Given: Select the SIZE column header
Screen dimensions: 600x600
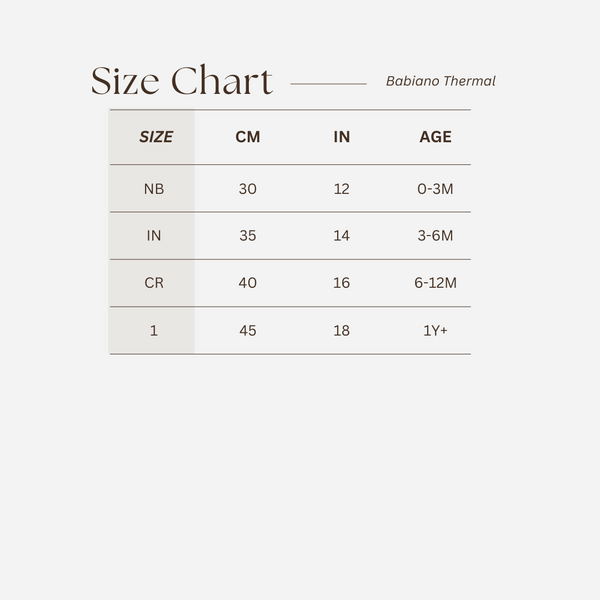Looking at the screenshot, I should [x=155, y=137].
